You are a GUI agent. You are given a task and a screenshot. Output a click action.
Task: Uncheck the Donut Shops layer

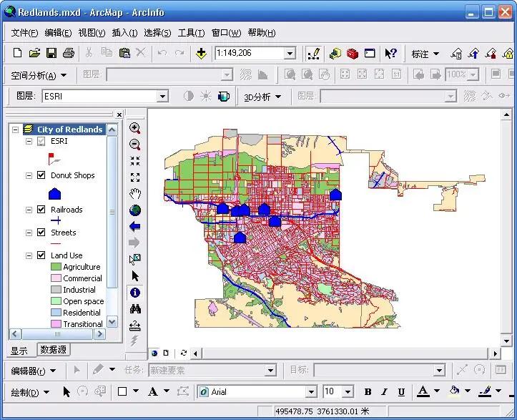point(41,175)
